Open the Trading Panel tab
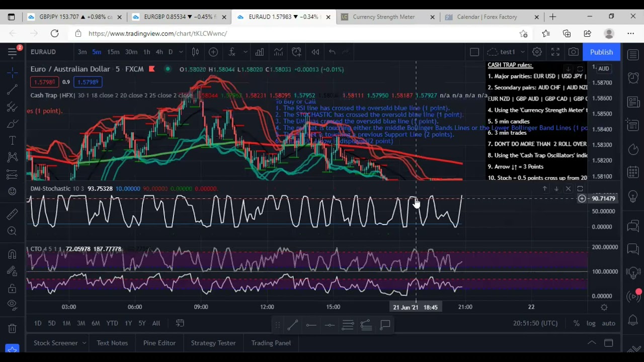 [271, 343]
